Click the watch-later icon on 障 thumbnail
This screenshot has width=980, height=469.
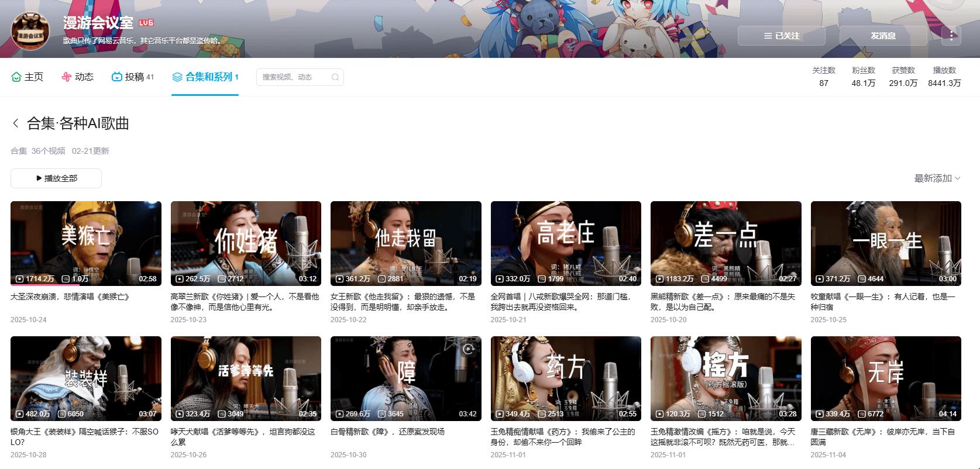click(x=468, y=349)
